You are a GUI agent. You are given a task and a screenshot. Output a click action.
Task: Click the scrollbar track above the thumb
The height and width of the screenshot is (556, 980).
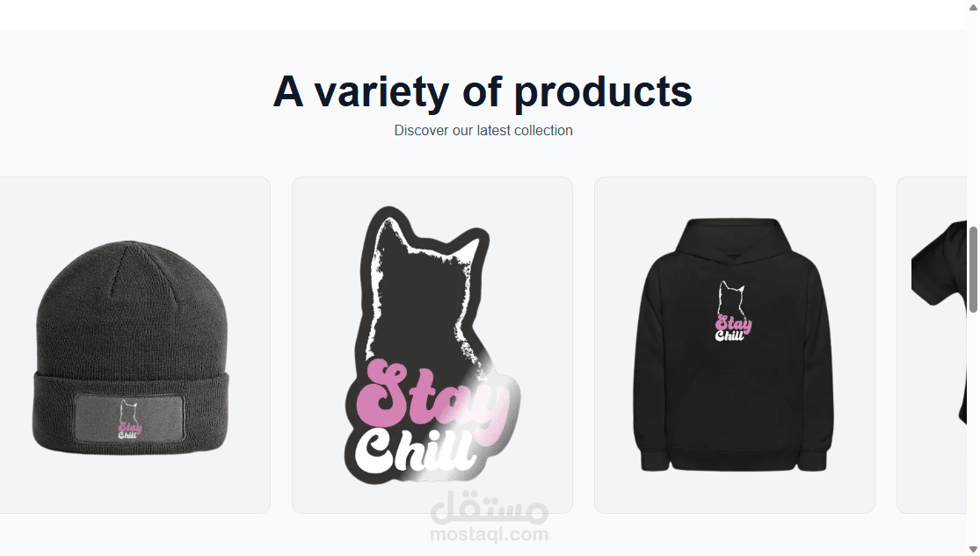coord(973,119)
